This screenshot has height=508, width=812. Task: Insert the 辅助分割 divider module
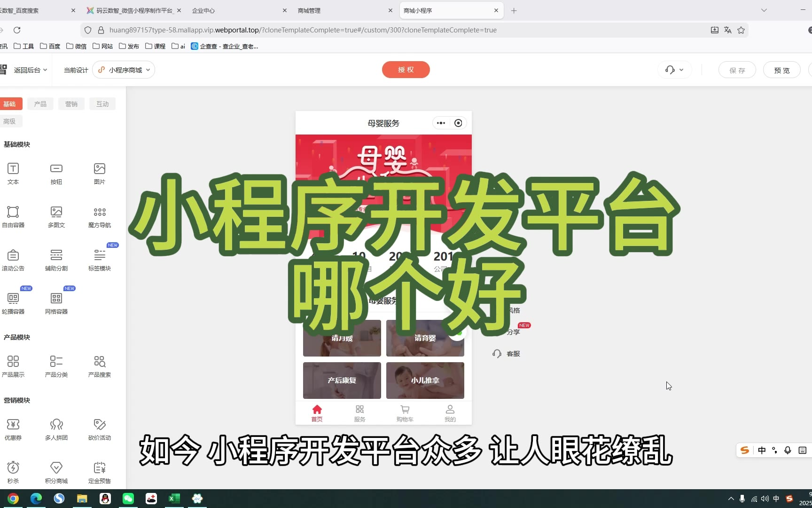(56, 260)
